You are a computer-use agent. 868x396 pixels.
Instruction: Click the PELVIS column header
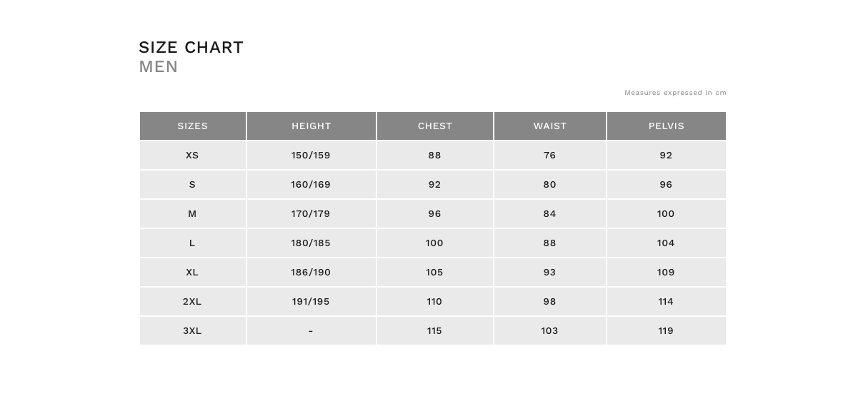click(667, 126)
